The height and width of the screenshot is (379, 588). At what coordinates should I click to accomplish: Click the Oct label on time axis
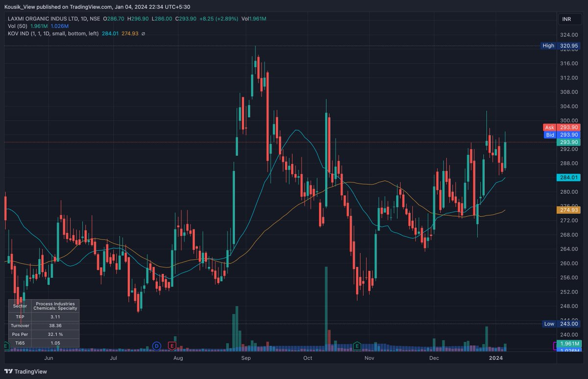tap(308, 358)
